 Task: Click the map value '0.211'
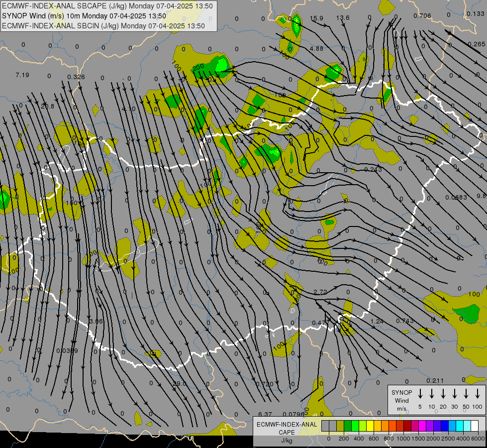pyautogui.click(x=435, y=380)
